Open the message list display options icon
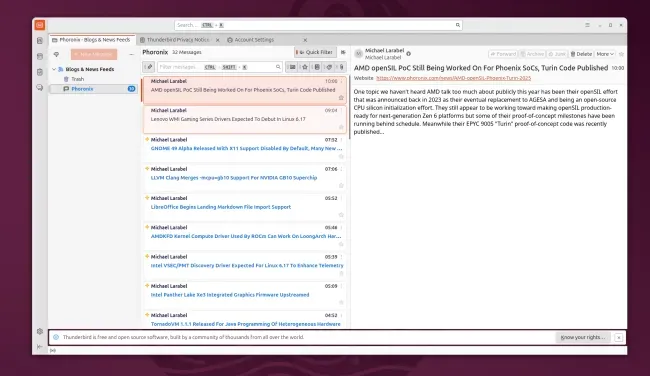The image size is (650, 376). coord(343,52)
